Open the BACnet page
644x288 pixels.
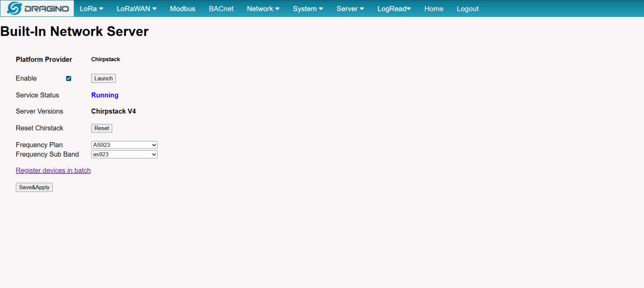tap(221, 9)
